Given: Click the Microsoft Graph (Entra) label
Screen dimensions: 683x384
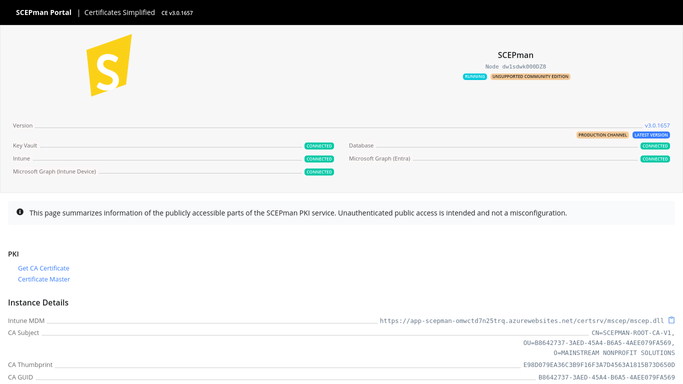Looking at the screenshot, I should 379,158.
